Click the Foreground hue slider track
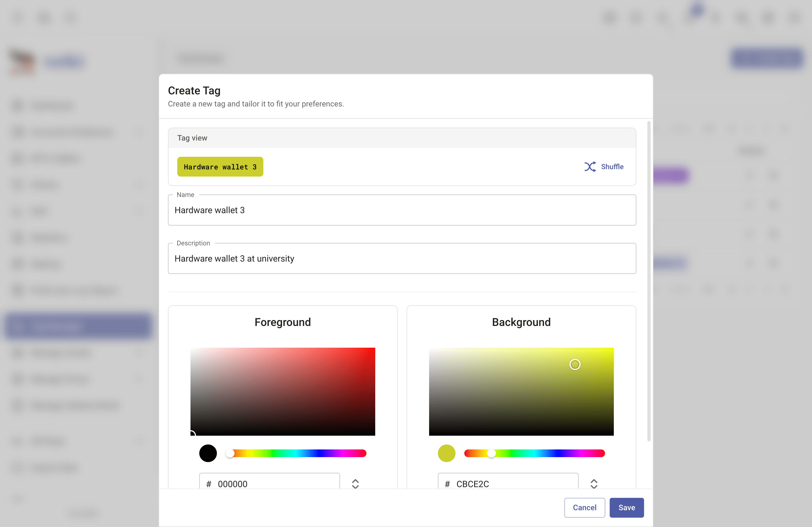 pos(296,453)
